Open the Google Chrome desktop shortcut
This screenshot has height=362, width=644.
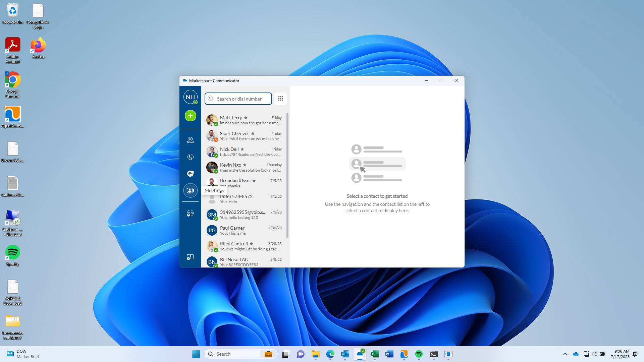[13, 85]
